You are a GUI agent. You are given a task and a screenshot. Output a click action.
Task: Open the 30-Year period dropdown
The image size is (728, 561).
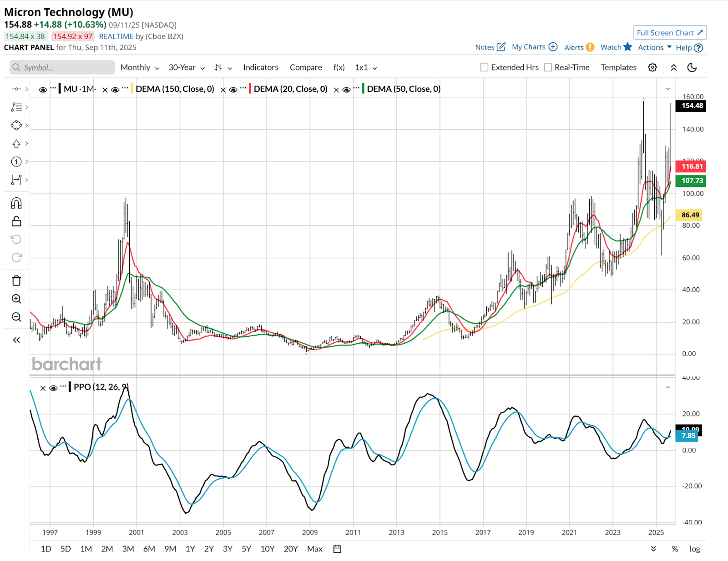point(187,67)
